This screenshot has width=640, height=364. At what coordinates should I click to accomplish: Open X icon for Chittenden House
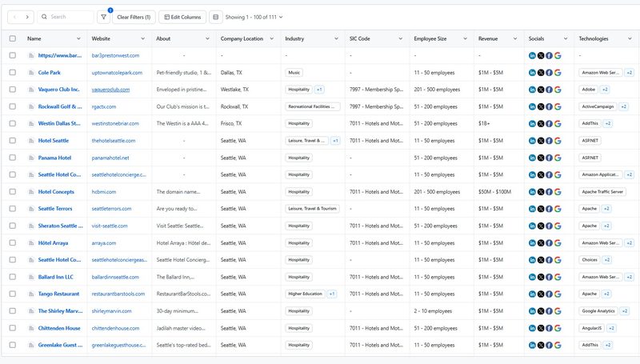click(x=541, y=328)
